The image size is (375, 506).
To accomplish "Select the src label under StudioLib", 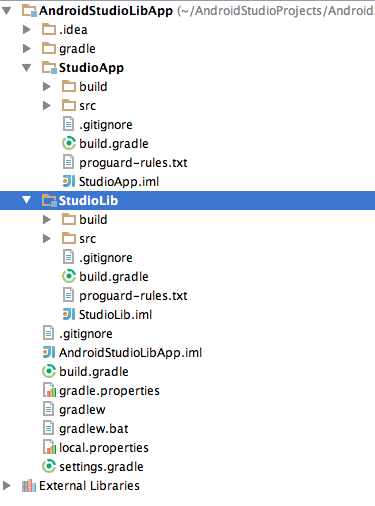I will [88, 239].
